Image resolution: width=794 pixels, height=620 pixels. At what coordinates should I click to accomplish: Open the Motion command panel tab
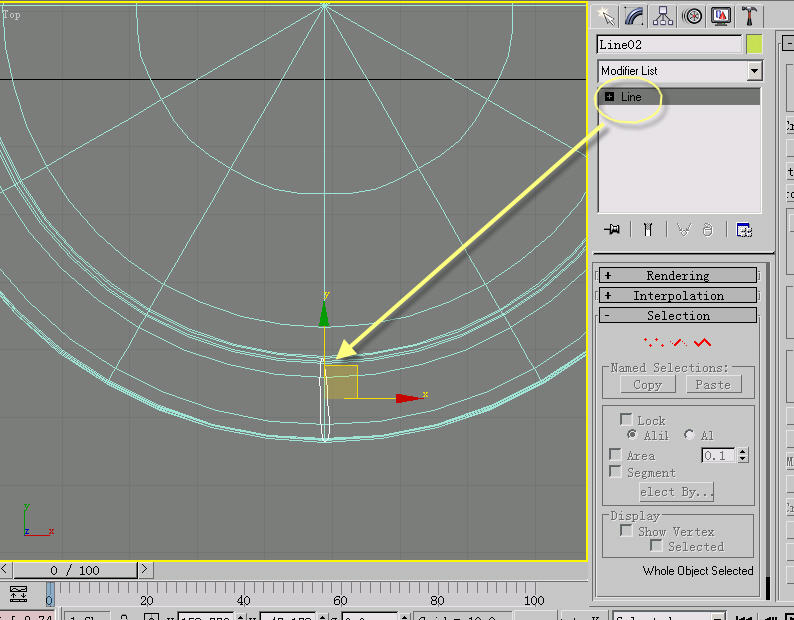[692, 16]
